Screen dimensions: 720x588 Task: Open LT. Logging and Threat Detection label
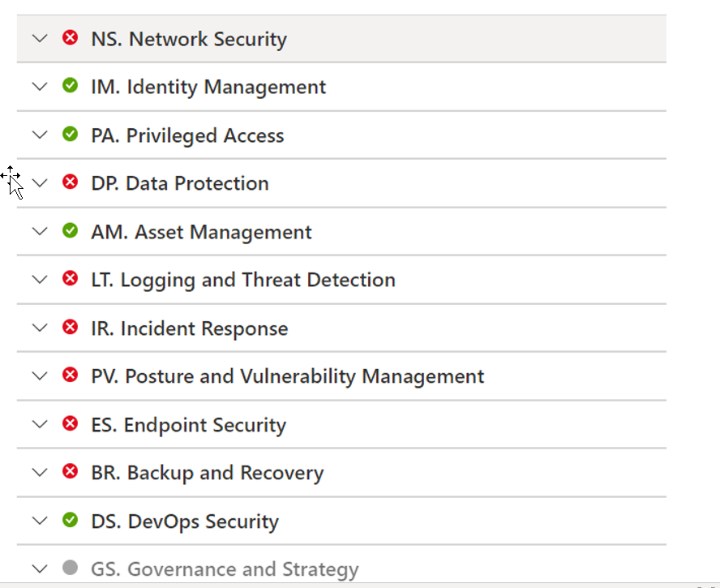point(243,280)
